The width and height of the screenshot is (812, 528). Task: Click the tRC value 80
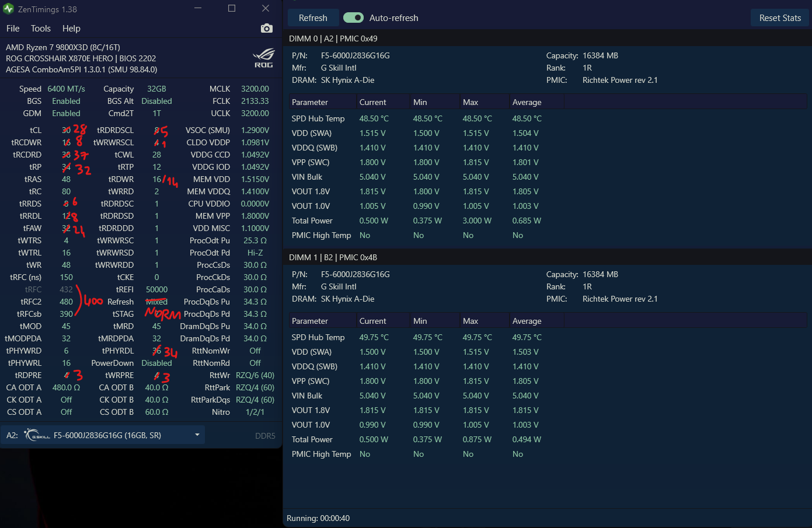point(66,191)
